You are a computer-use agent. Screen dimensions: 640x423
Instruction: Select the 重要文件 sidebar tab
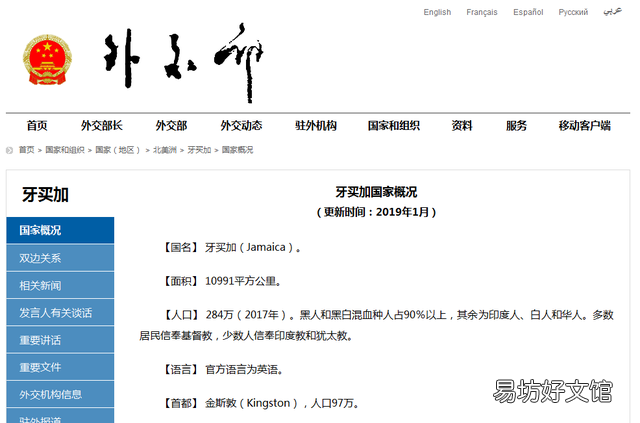[60, 367]
